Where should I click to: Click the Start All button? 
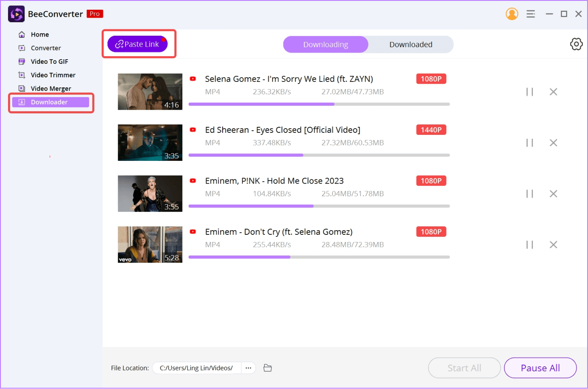point(464,368)
